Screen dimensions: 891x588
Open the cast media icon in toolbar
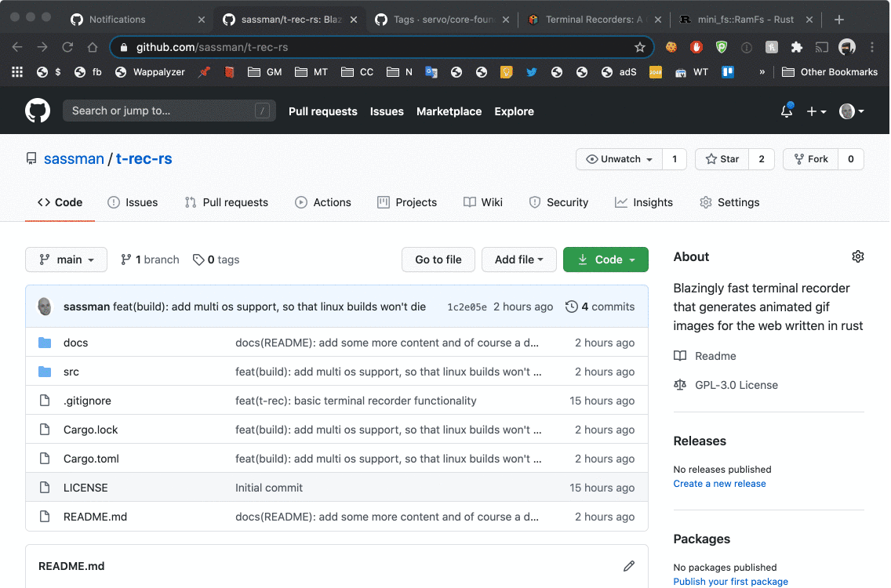[x=822, y=47]
